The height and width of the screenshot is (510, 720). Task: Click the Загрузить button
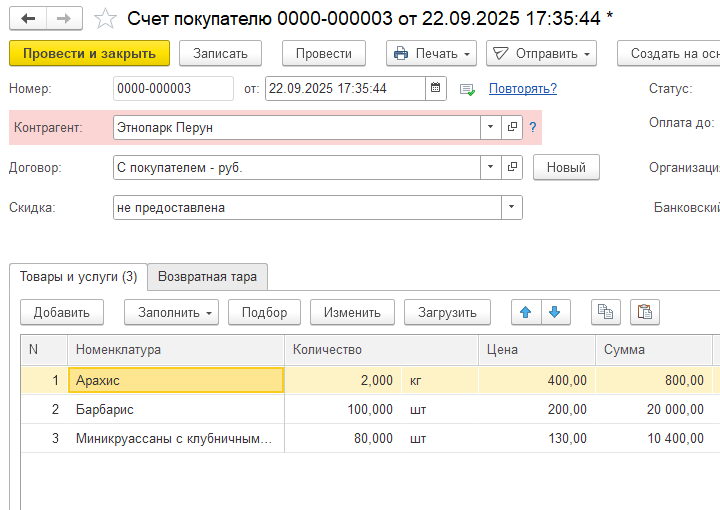coord(447,312)
